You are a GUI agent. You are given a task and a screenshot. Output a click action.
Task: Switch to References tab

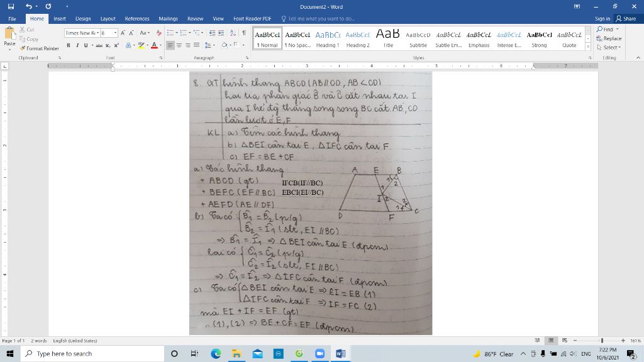tap(137, 19)
